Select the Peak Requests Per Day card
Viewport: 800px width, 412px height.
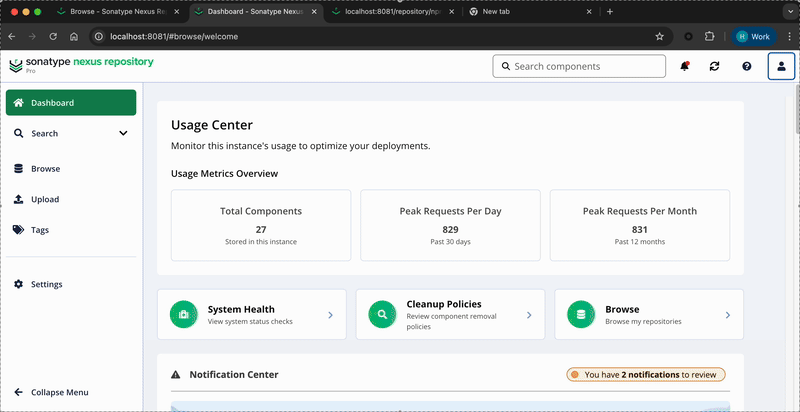[451, 225]
